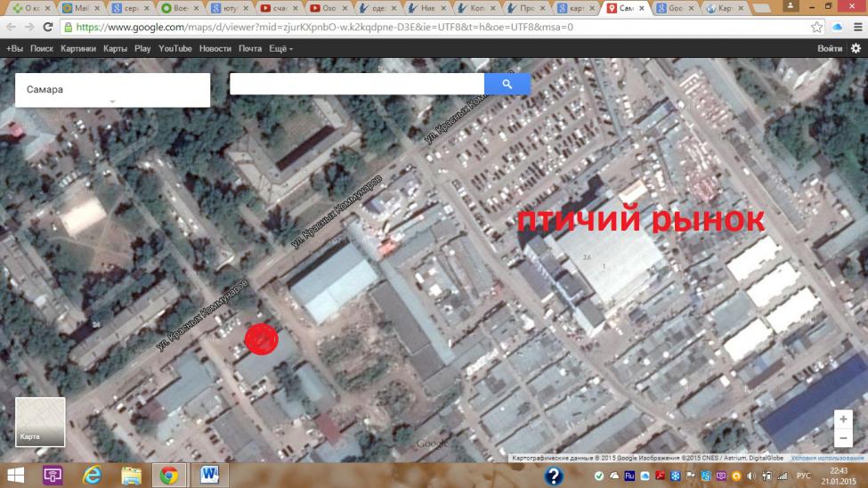
Task: Open Картинки in the Google bar
Action: pyautogui.click(x=78, y=48)
